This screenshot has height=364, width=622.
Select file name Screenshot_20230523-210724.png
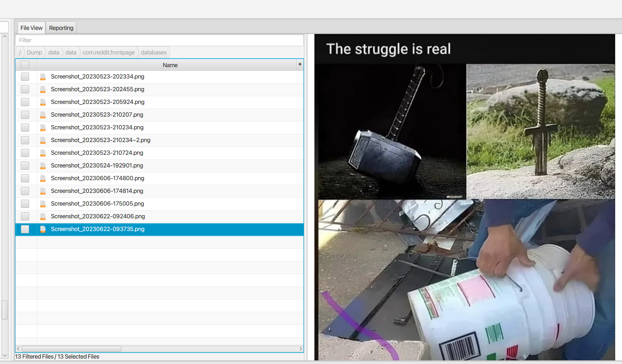(x=97, y=153)
